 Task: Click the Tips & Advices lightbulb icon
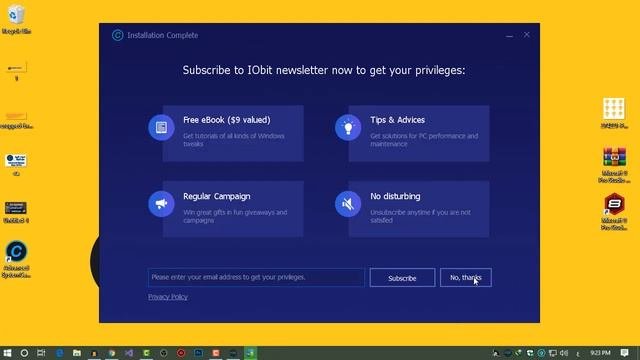pos(348,127)
